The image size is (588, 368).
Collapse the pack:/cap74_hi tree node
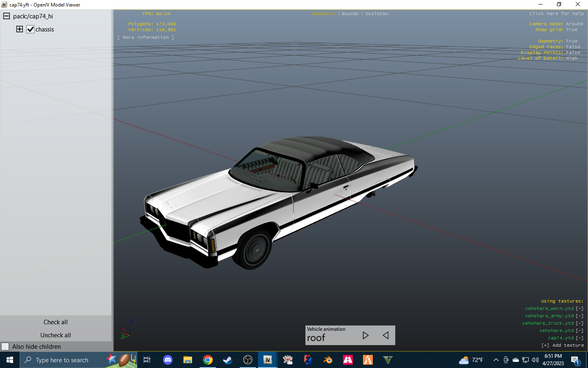click(x=7, y=16)
